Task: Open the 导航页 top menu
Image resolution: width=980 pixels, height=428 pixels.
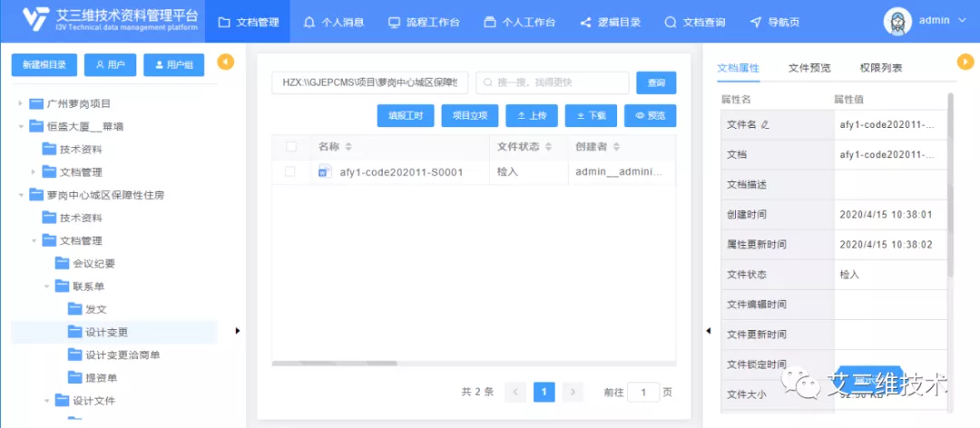Action: 775,22
